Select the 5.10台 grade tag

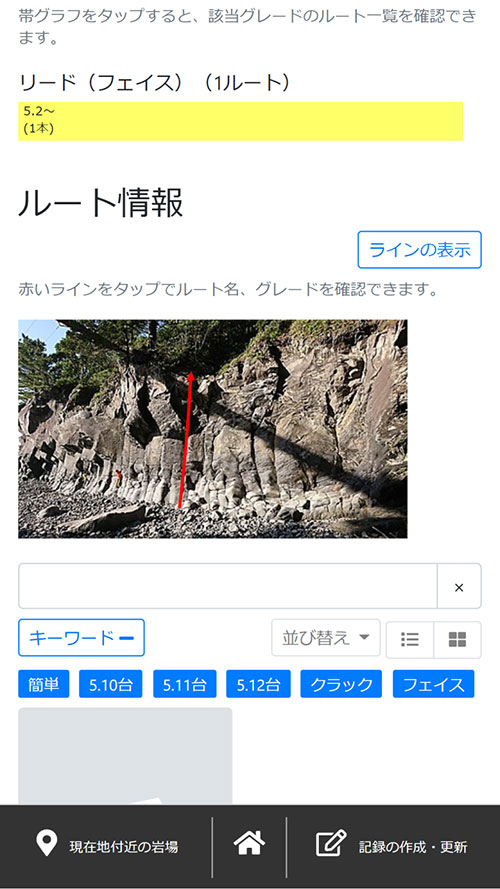(111, 684)
